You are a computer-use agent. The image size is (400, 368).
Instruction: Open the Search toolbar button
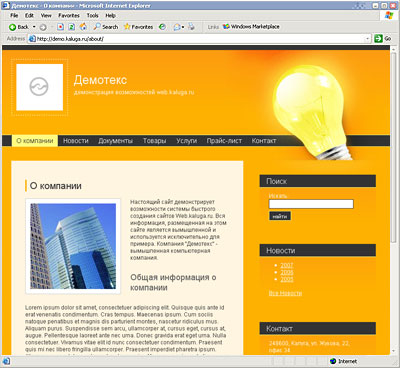(106, 27)
